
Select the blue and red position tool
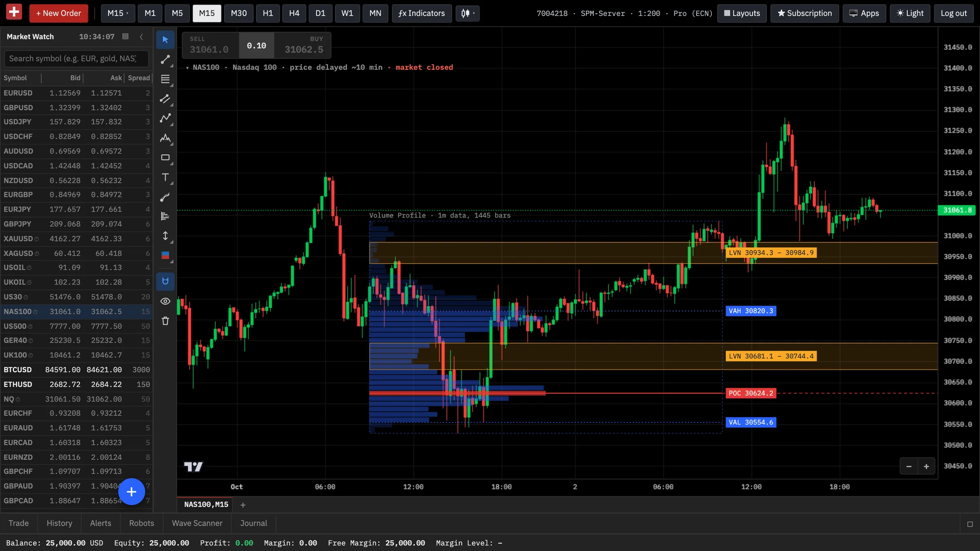(x=165, y=256)
